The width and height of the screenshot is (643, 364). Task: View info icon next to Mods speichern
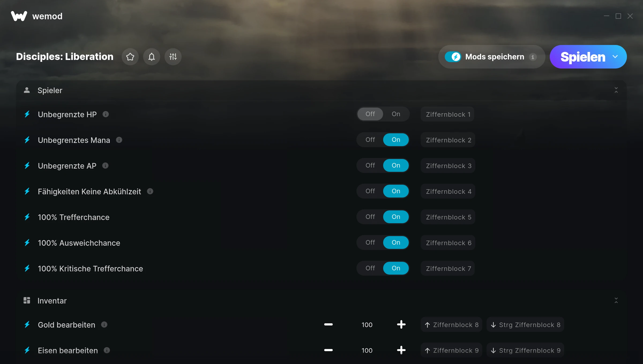coord(533,57)
